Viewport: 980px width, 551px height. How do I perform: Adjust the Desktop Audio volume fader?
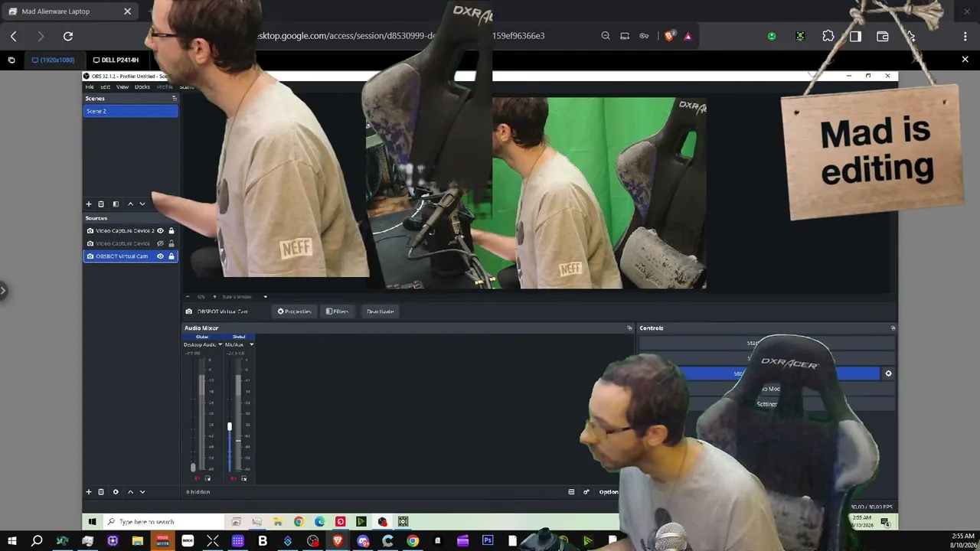193,468
